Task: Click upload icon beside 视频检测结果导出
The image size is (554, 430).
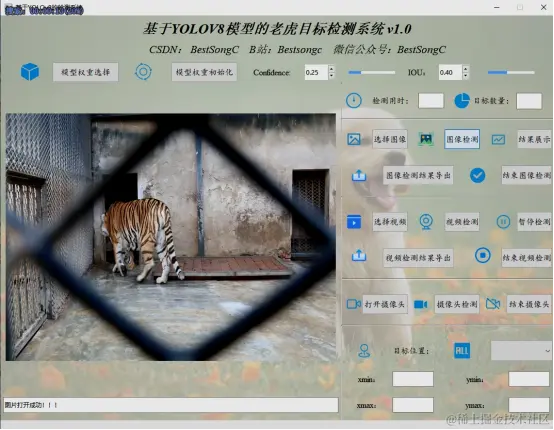Action: point(359,256)
